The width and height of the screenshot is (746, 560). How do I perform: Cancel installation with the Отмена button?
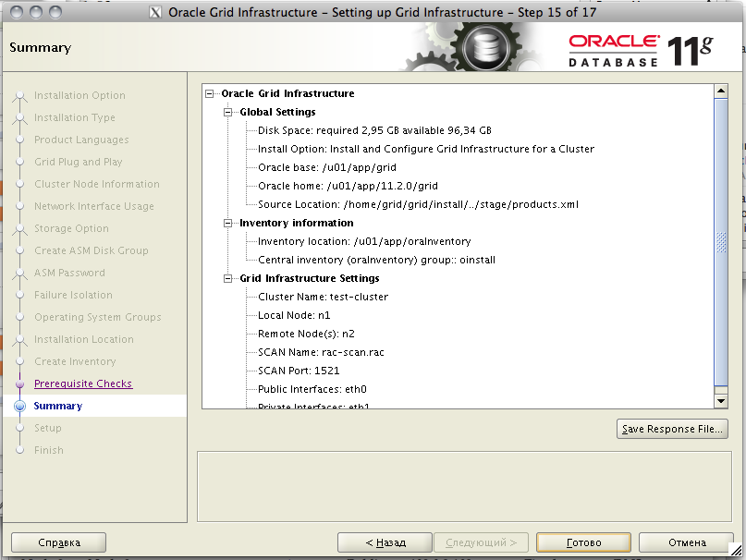point(686,542)
